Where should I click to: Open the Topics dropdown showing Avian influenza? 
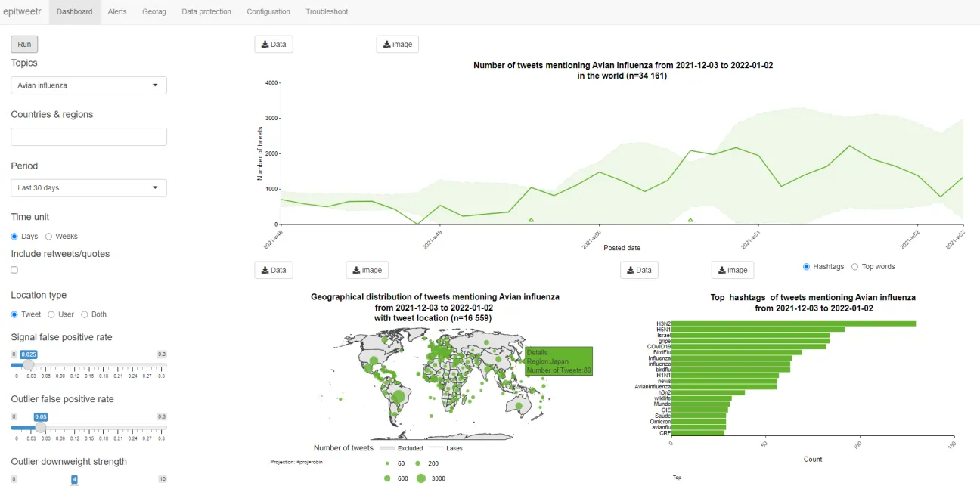pos(88,85)
